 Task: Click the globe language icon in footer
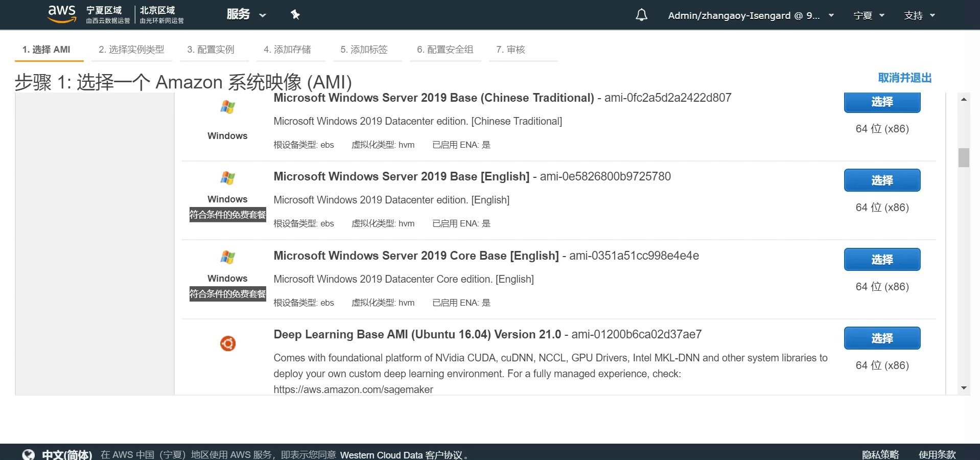coord(29,454)
